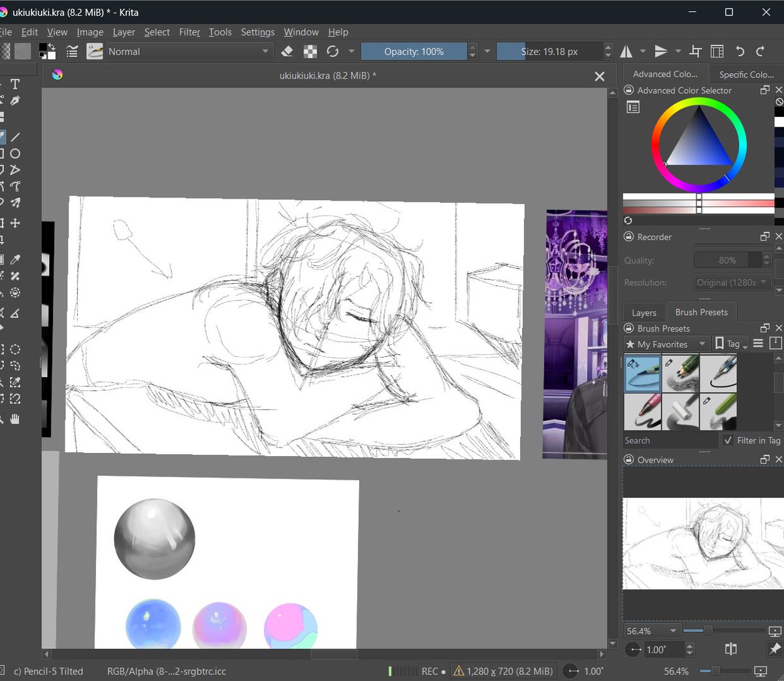784x681 pixels.
Task: Select the Pan hand tool
Action: 15,418
